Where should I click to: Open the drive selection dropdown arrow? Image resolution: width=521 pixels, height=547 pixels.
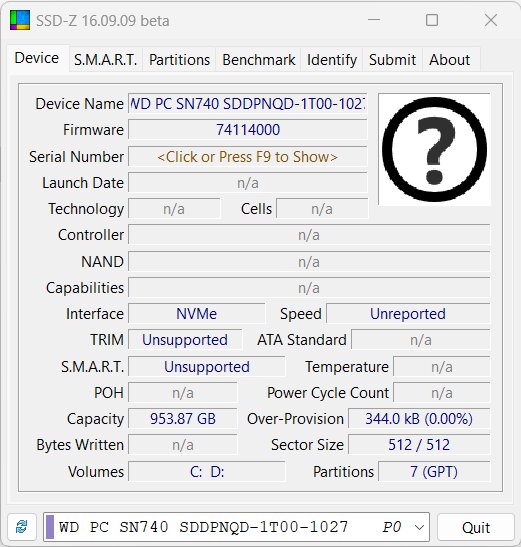tap(419, 527)
